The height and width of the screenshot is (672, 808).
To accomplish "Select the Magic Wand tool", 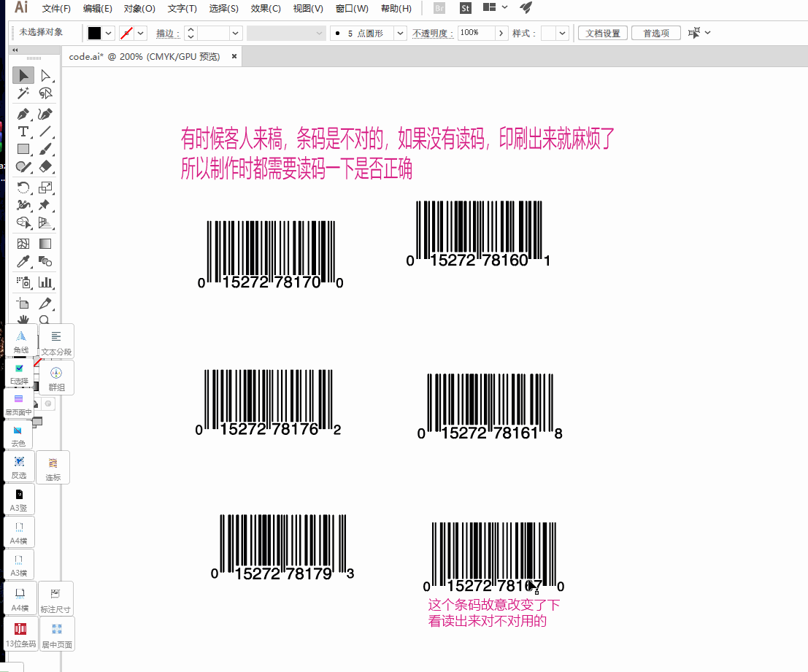I will pyautogui.click(x=23, y=93).
